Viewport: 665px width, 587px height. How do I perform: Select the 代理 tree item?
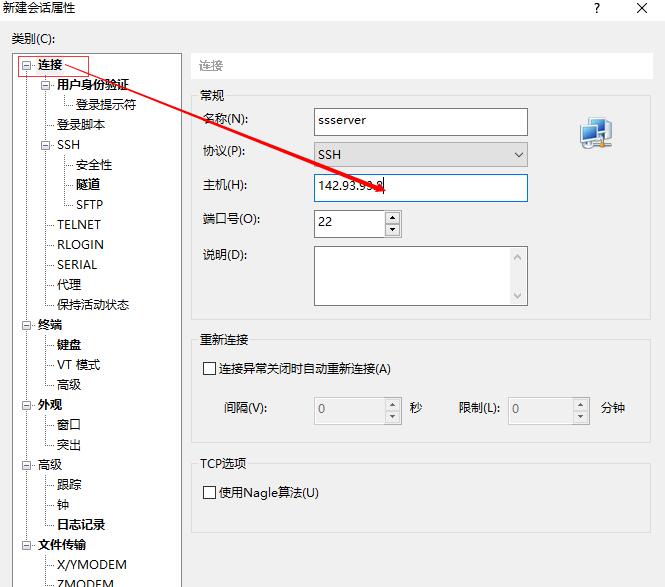(69, 284)
